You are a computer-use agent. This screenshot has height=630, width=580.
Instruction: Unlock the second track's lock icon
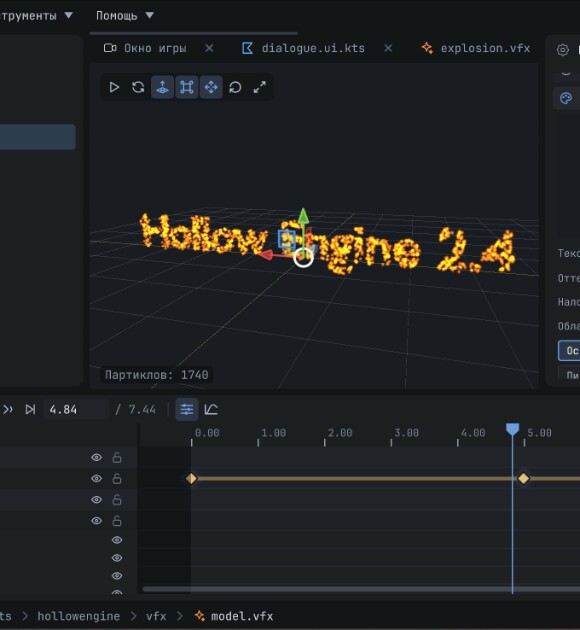(117, 479)
